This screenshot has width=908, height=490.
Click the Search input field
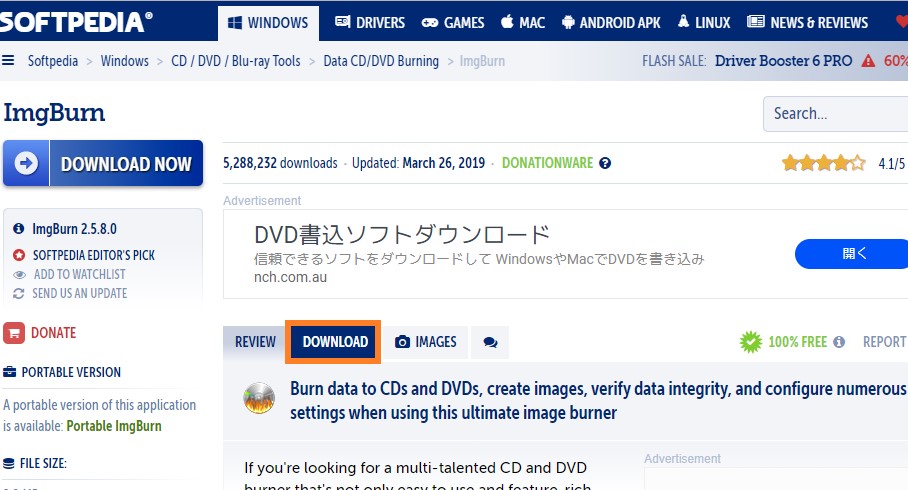coord(836,114)
